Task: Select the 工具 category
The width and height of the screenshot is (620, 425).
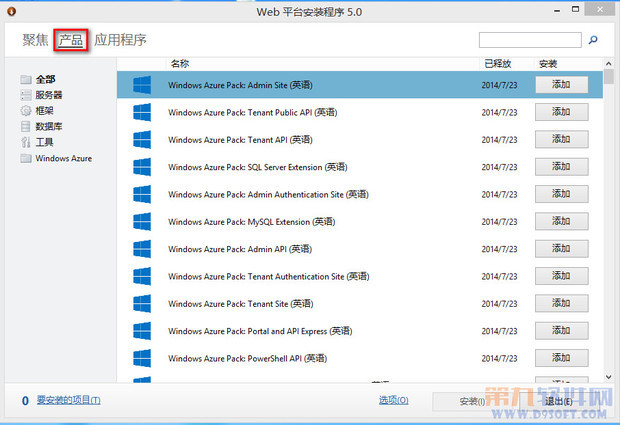Action: (x=44, y=142)
